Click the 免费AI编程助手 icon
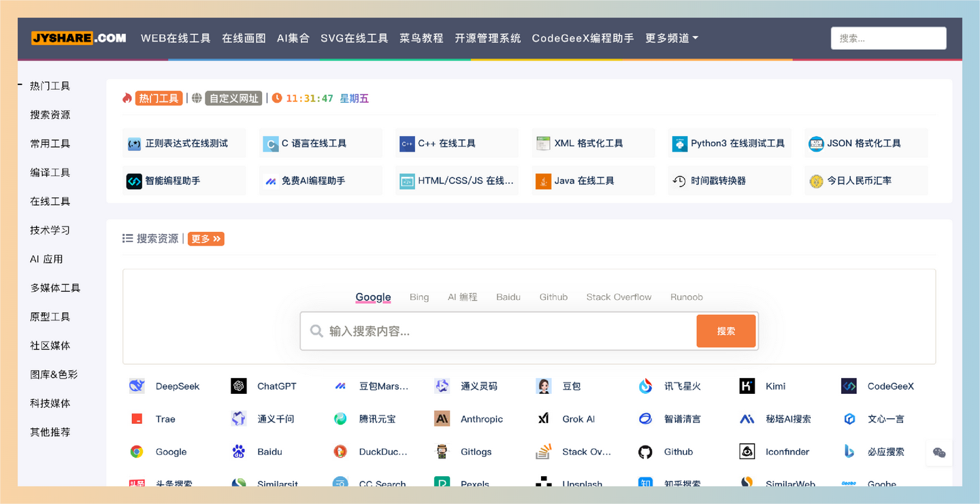This screenshot has height=504, width=980. 270,182
